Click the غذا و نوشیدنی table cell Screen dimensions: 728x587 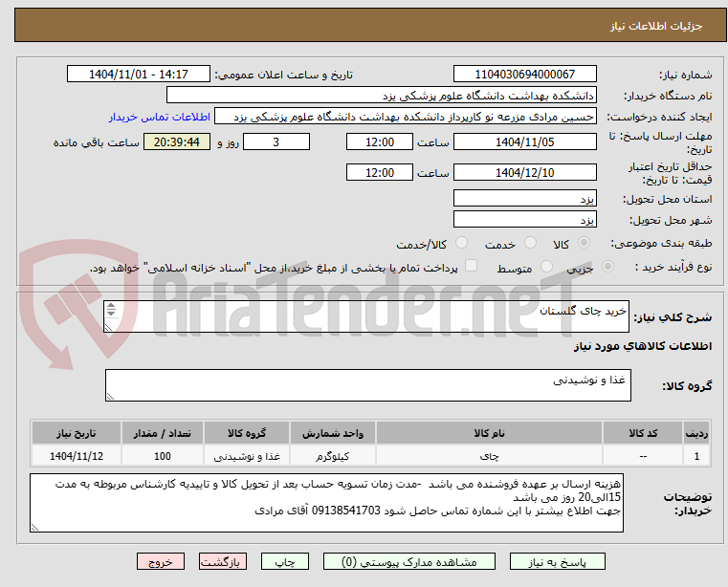tap(247, 456)
